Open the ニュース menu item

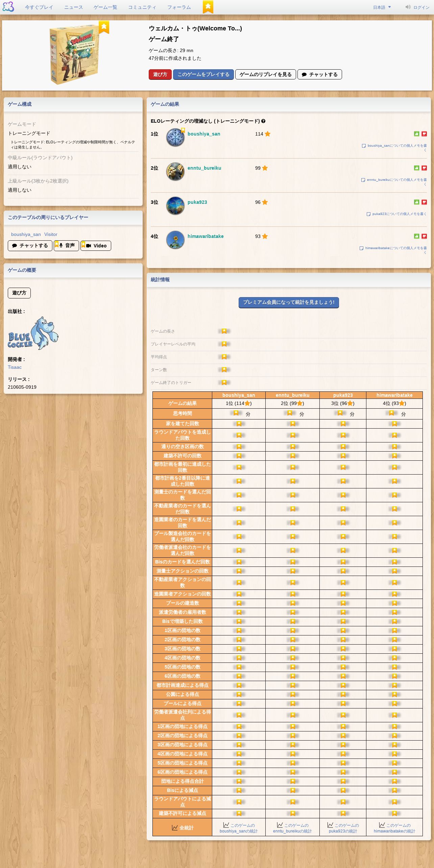[73, 7]
